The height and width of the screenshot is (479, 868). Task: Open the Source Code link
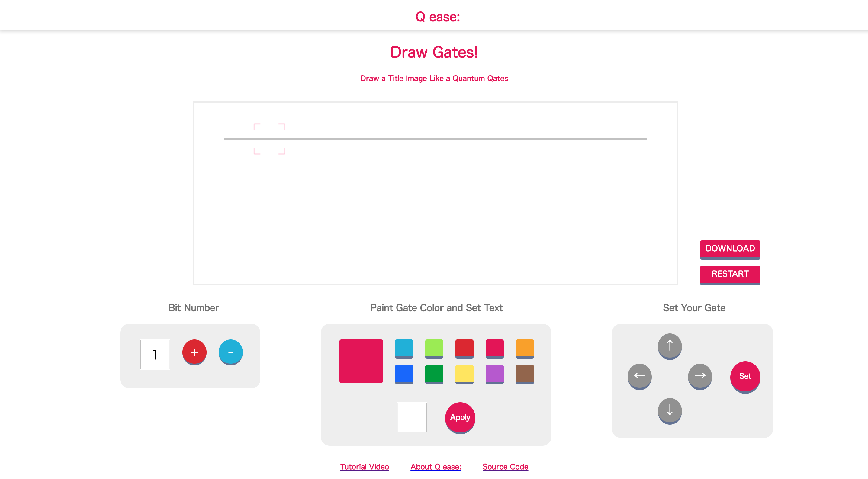click(505, 467)
